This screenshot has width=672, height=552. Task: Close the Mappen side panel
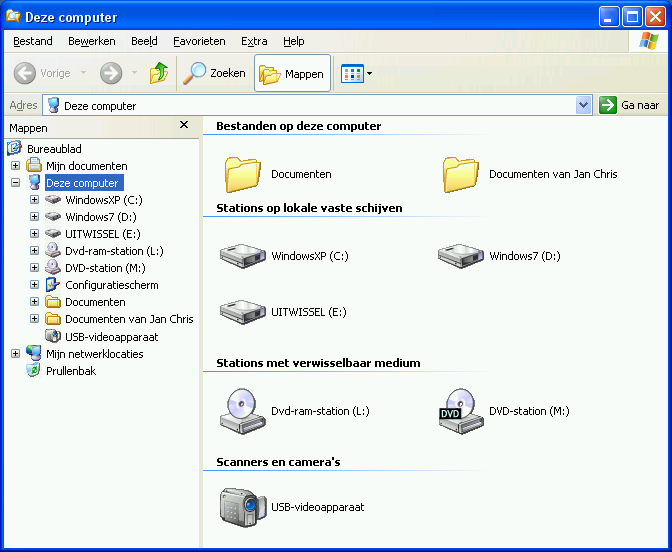[x=184, y=125]
